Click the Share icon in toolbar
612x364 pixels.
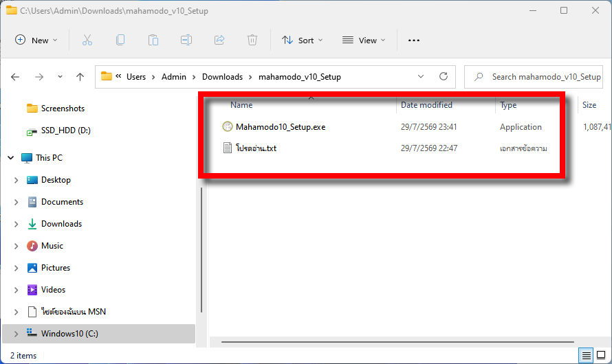(219, 40)
